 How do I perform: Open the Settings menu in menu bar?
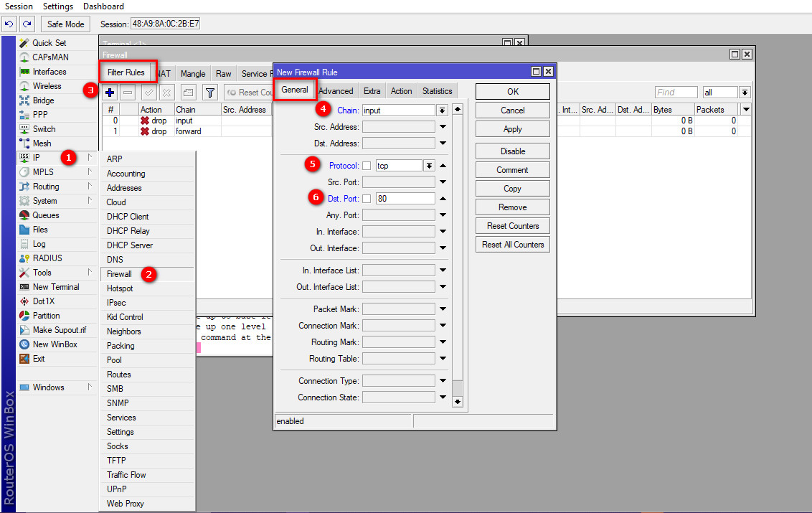point(57,6)
